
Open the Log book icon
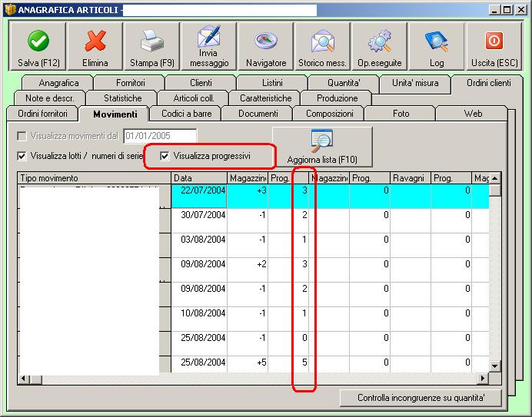click(437, 41)
